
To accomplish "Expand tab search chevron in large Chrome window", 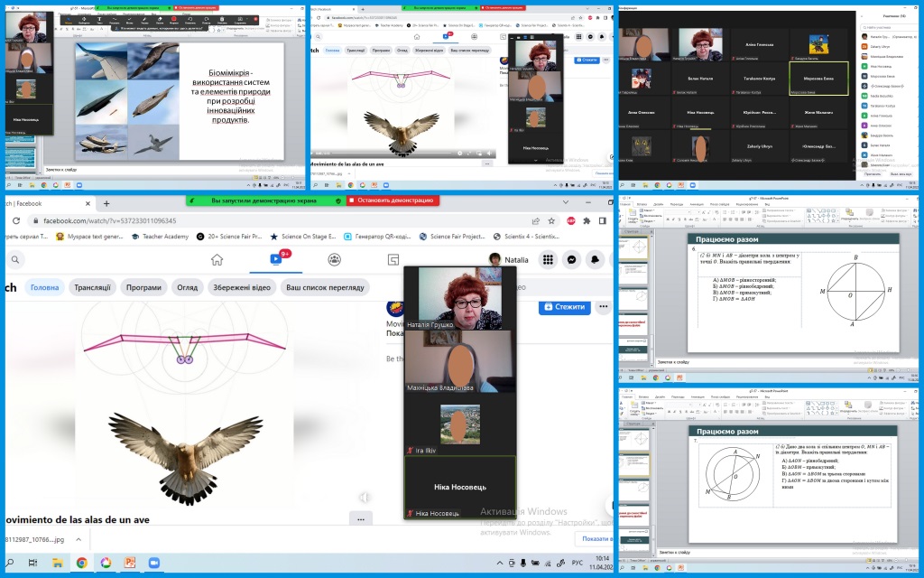I will click(566, 202).
